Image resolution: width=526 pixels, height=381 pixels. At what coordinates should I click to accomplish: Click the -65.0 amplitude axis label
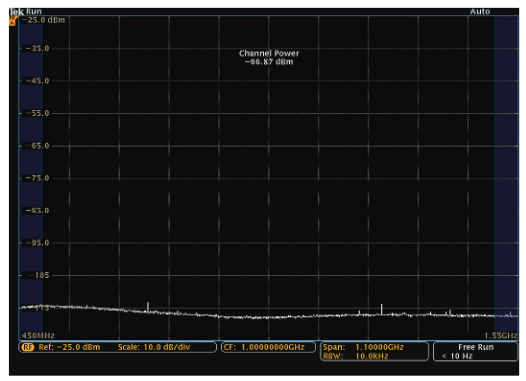click(x=37, y=146)
